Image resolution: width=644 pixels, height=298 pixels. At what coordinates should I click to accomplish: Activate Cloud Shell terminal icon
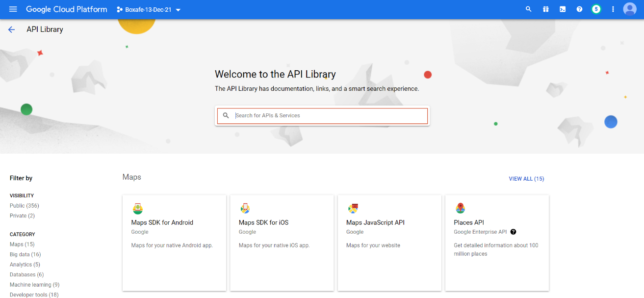point(563,9)
